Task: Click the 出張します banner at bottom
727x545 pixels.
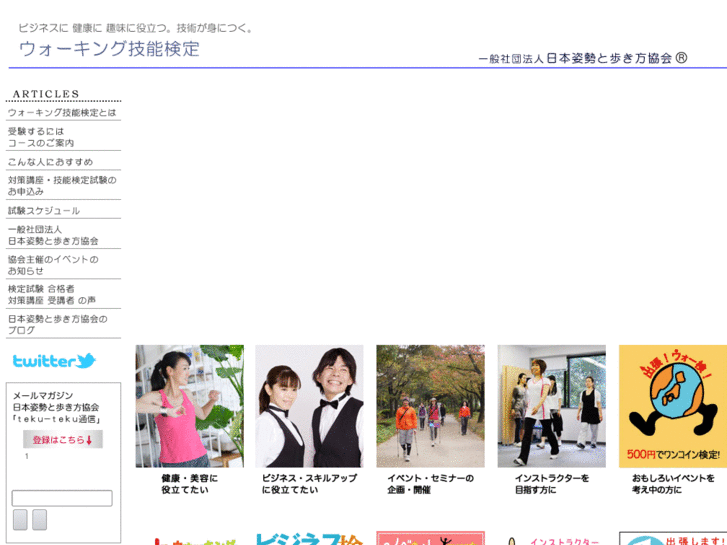Action: tap(673, 539)
